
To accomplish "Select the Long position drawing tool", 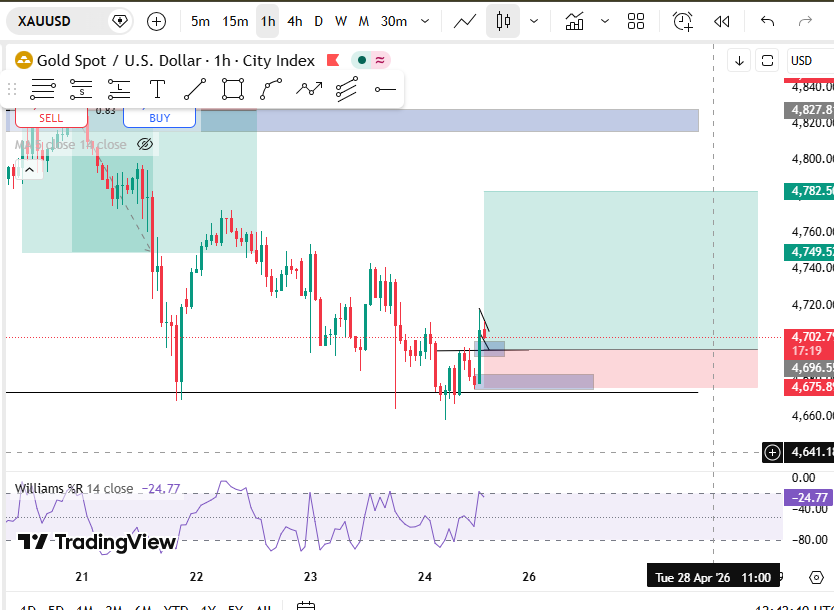I will (119, 89).
